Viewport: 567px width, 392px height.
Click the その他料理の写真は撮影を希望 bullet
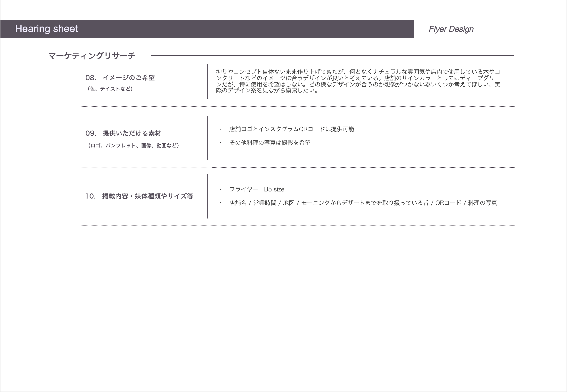[270, 143]
